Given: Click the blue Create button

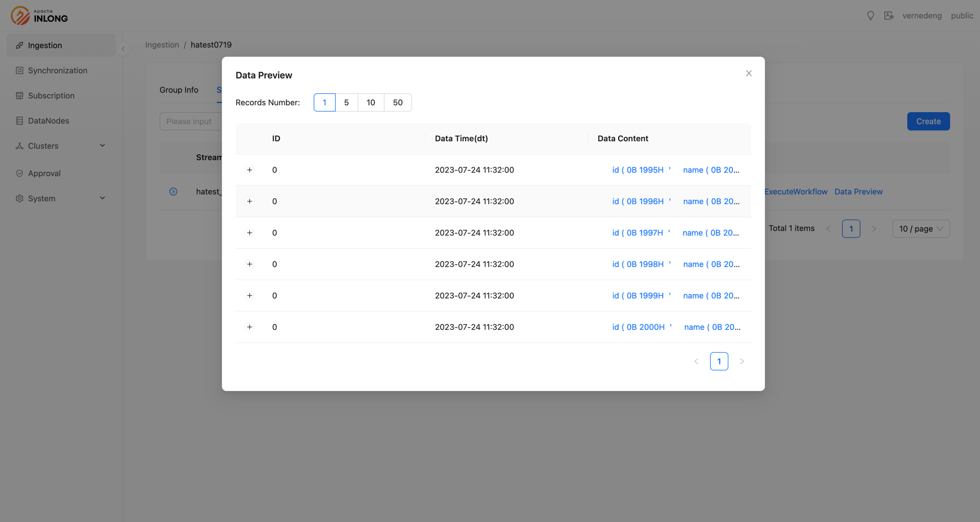Looking at the screenshot, I should point(928,121).
